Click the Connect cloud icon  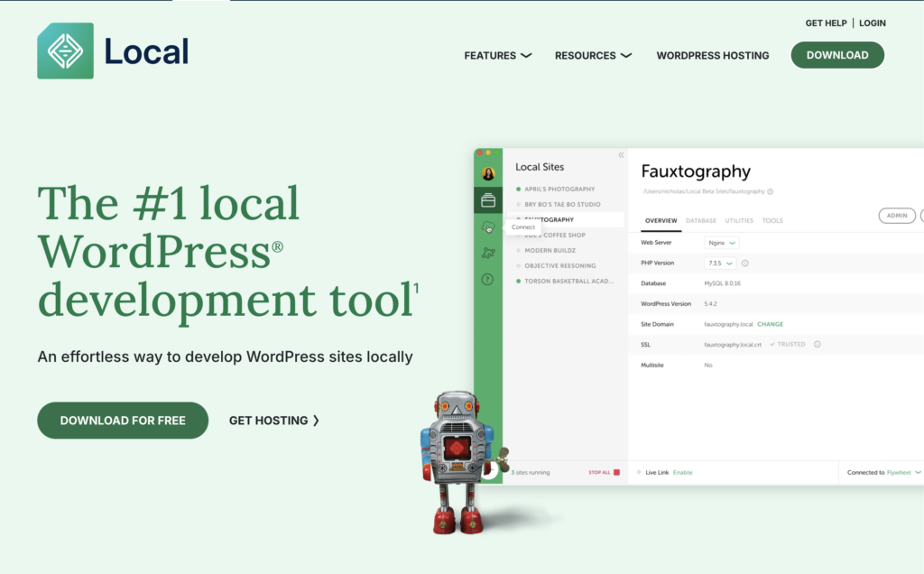[x=488, y=227]
